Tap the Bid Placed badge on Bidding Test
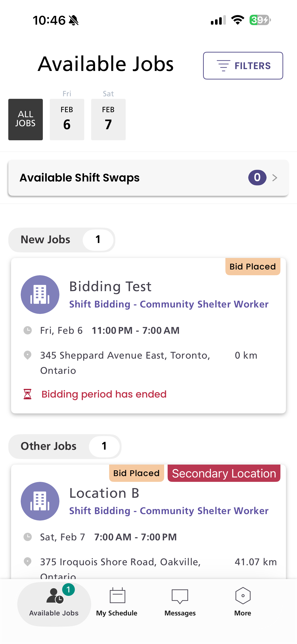The image size is (297, 644). [253, 266]
